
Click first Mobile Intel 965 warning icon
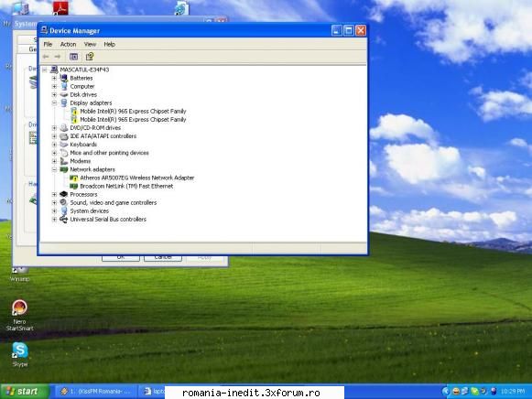pos(74,112)
